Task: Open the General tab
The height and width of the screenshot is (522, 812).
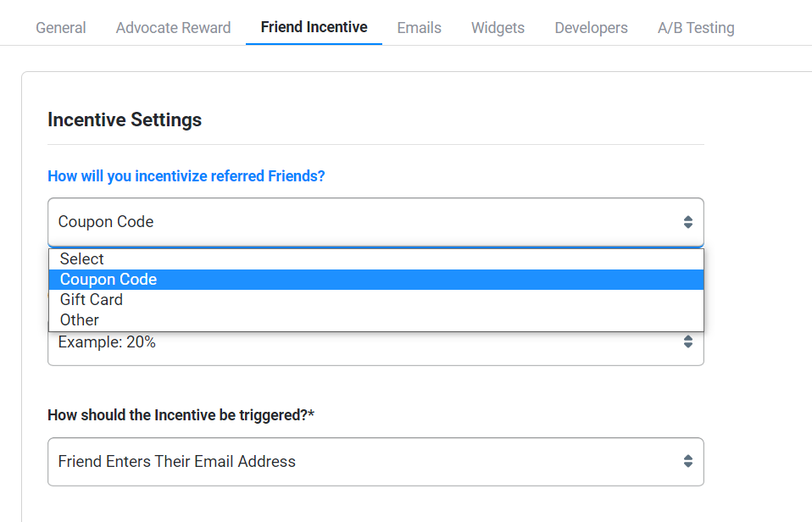Action: tap(60, 28)
